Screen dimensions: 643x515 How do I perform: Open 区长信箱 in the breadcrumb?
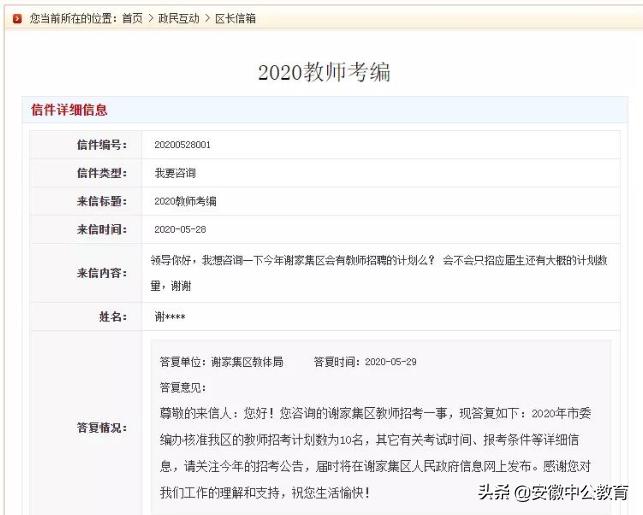click(x=235, y=19)
